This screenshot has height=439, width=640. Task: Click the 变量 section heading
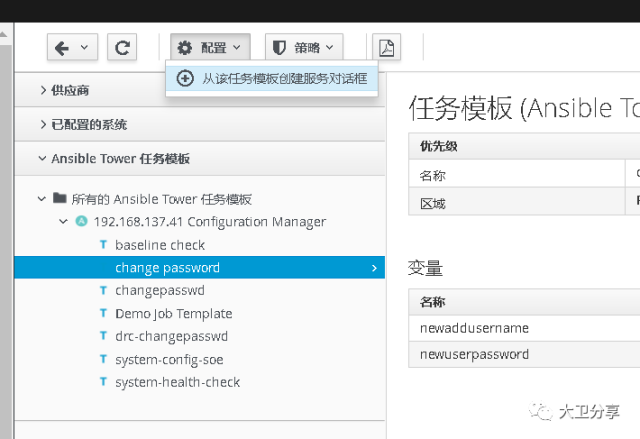point(425,268)
